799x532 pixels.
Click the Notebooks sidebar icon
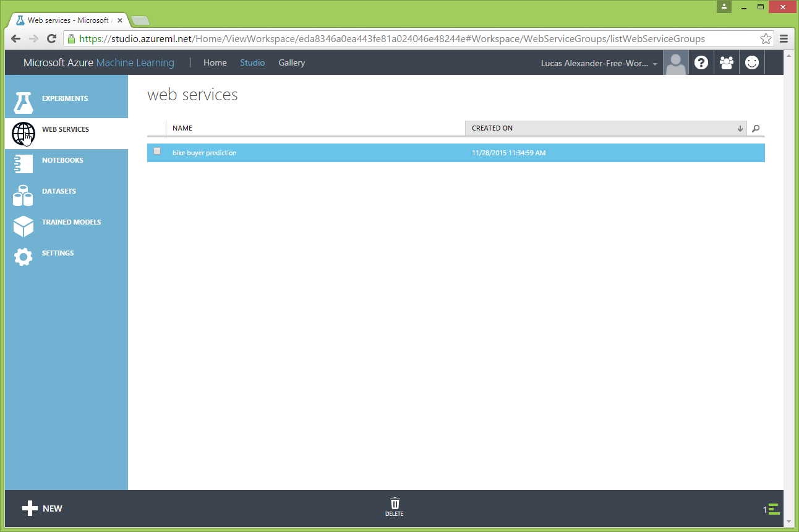click(x=23, y=163)
